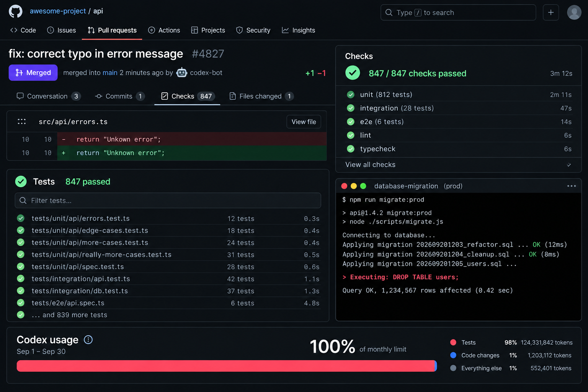The image size is (588, 392).
Task: Open the GitHub home logo
Action: pos(16,11)
